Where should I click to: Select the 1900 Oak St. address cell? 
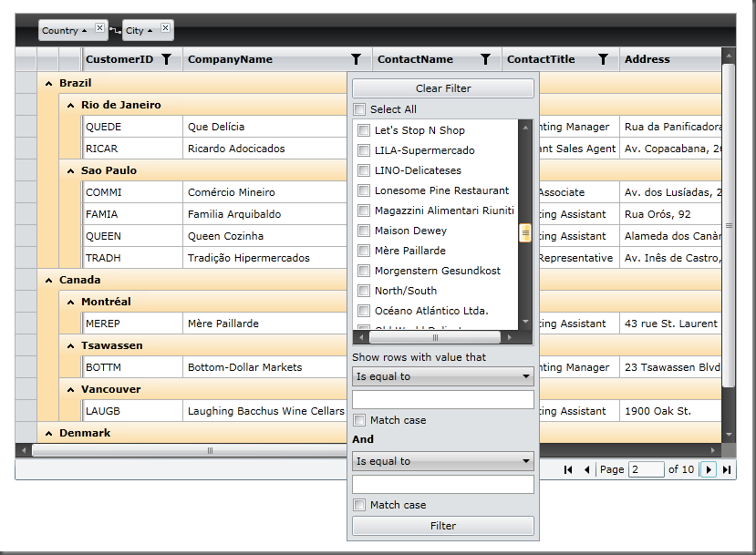[x=670, y=411]
